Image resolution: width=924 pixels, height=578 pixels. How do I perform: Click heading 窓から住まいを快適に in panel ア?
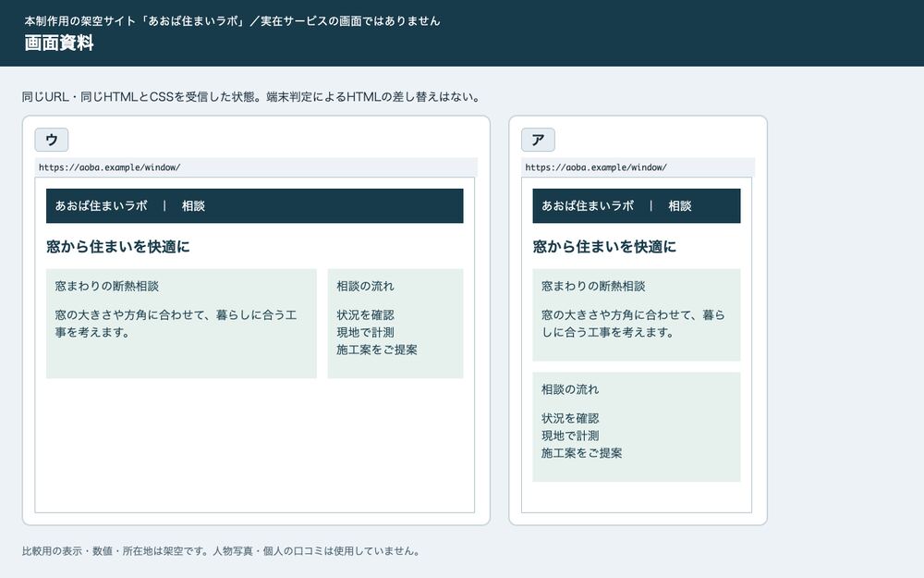pyautogui.click(x=604, y=247)
